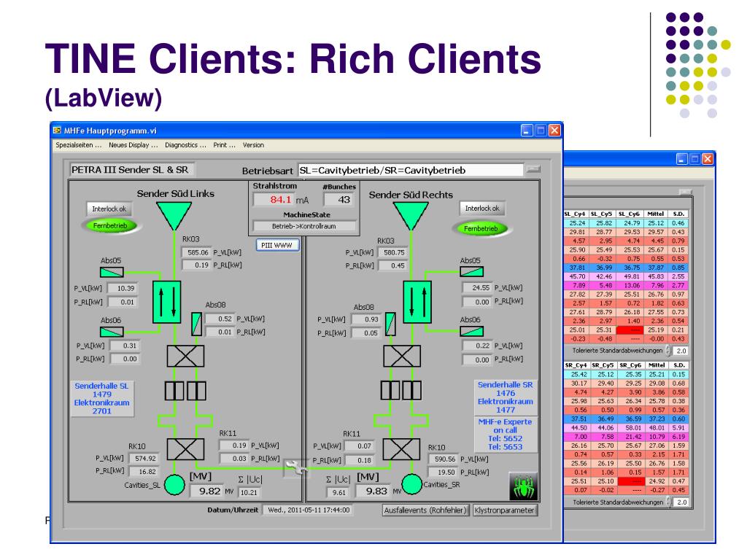This screenshot has height=560, width=747.
Task: Select the circulator arrows box in Sender Süd Links
Action: [x=167, y=302]
